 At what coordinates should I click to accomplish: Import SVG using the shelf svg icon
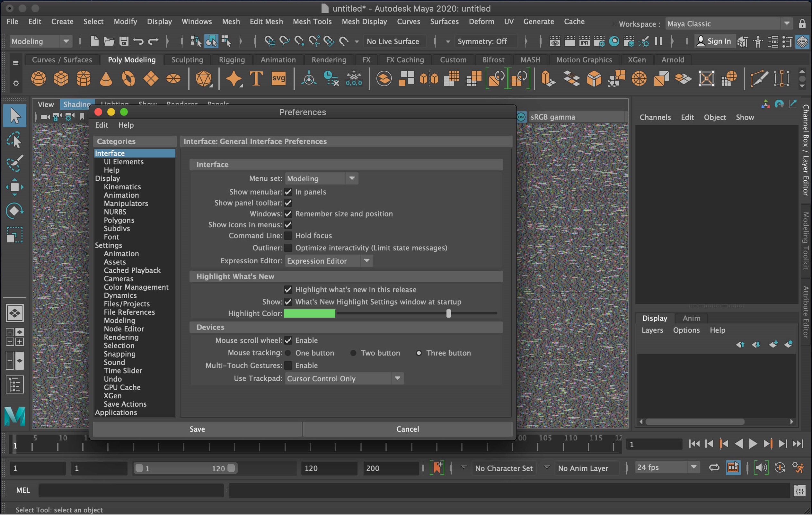[x=278, y=79]
